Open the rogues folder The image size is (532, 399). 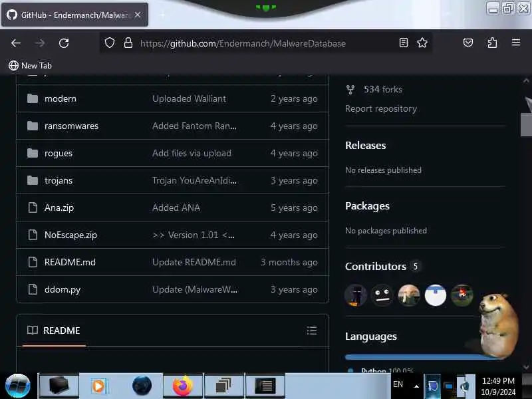pos(59,154)
